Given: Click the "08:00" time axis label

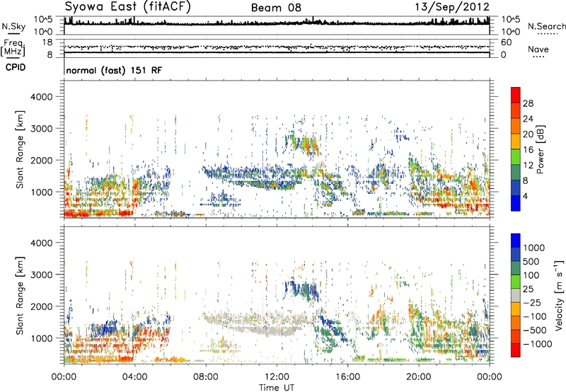Looking at the screenshot, I should pyautogui.click(x=206, y=377).
